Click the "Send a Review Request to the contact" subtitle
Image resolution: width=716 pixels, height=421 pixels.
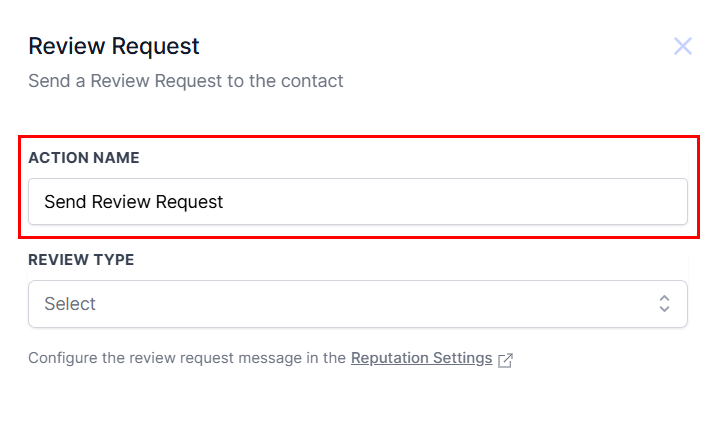coord(186,81)
